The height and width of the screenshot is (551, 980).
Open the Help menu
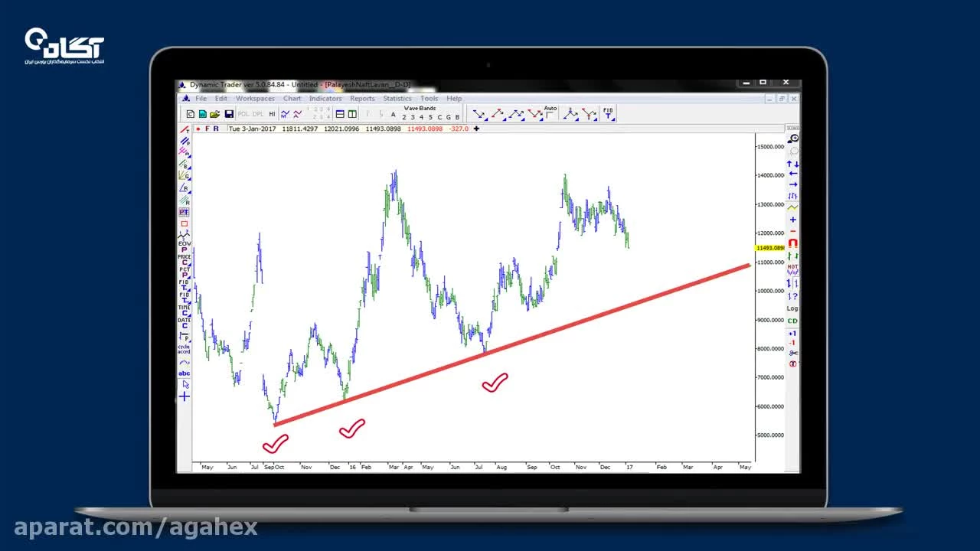tap(454, 99)
